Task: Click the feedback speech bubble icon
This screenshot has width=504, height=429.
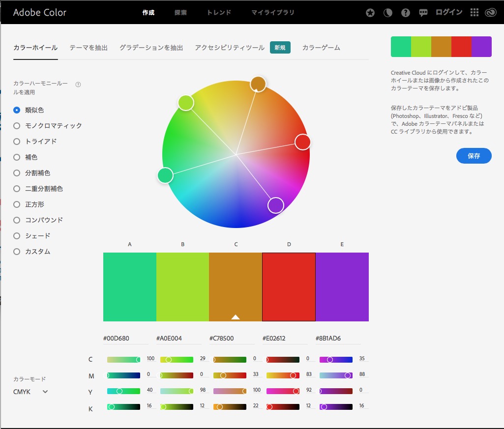Action: pos(423,13)
